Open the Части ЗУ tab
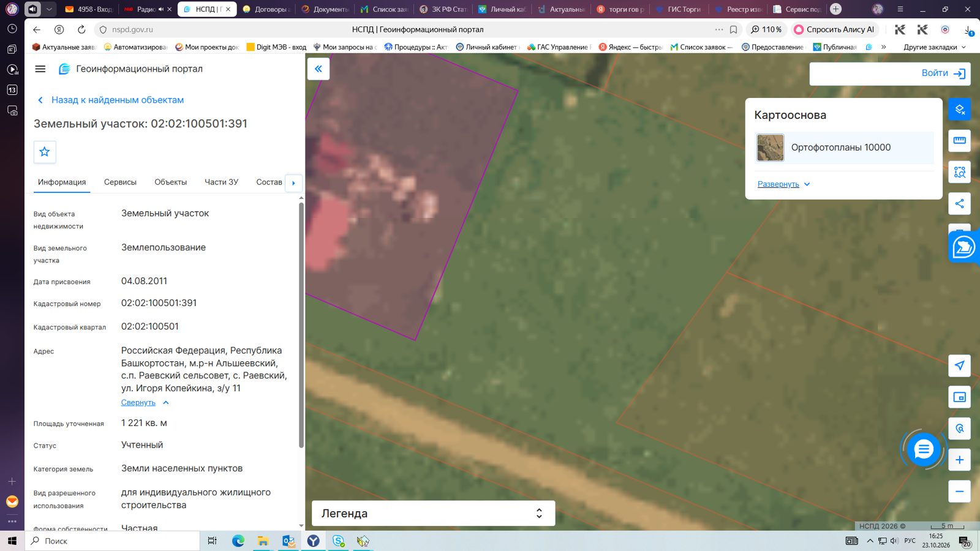The height and width of the screenshot is (551, 980). [221, 182]
